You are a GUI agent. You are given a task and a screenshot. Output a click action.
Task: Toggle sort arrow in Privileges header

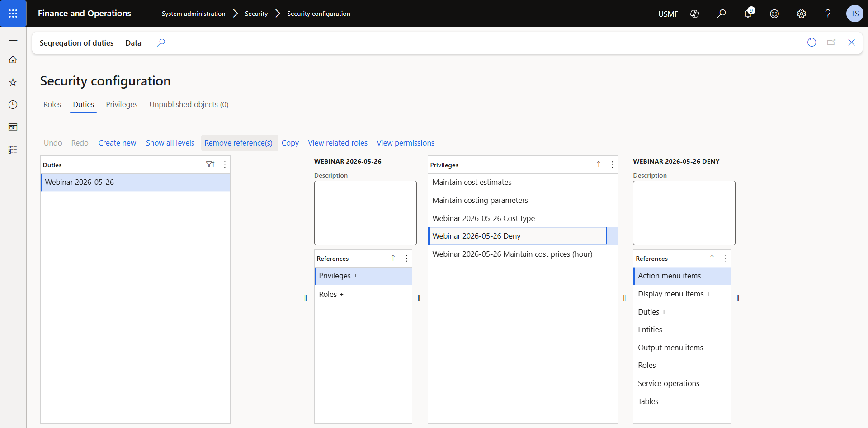(599, 165)
